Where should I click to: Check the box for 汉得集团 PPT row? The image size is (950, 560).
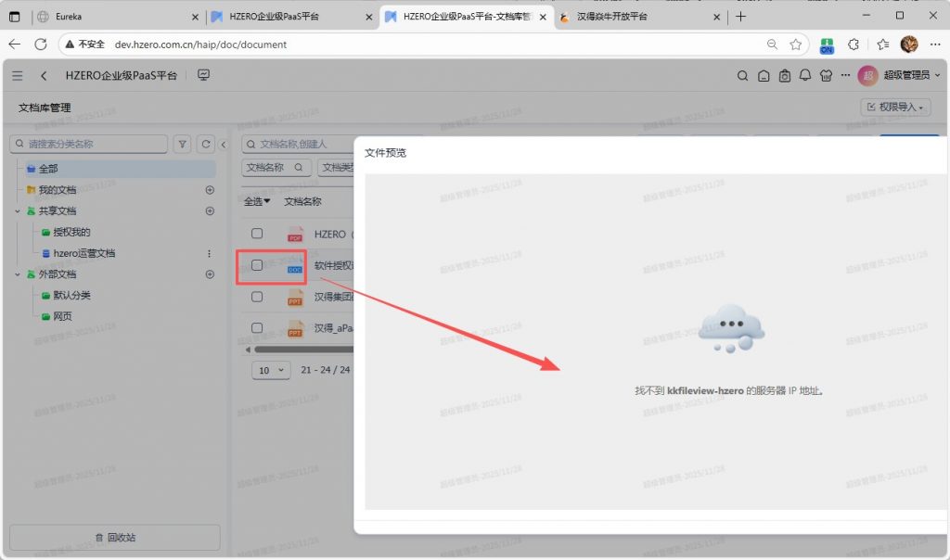[x=258, y=298]
